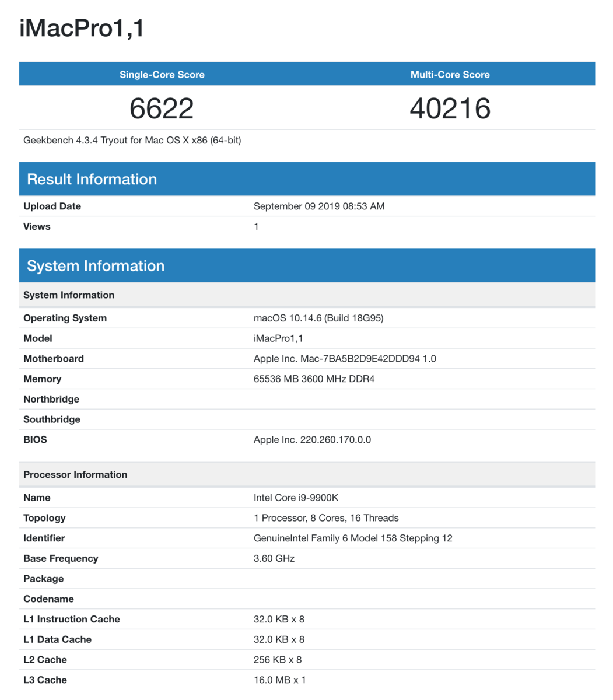
Task: Select the Geekbench 4.3.4 Tryout version line
Action: pyautogui.click(x=132, y=141)
